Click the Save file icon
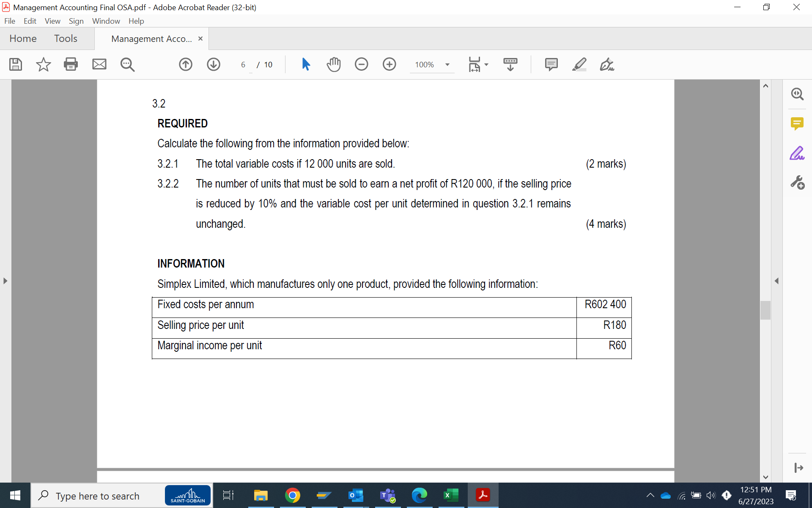This screenshot has height=508, width=812. point(15,64)
